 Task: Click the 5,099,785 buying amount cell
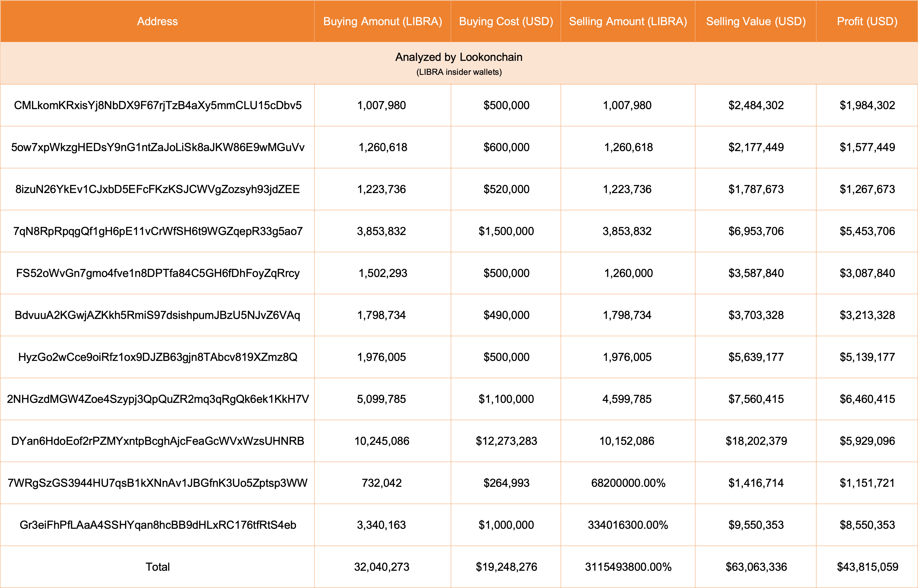[381, 399]
